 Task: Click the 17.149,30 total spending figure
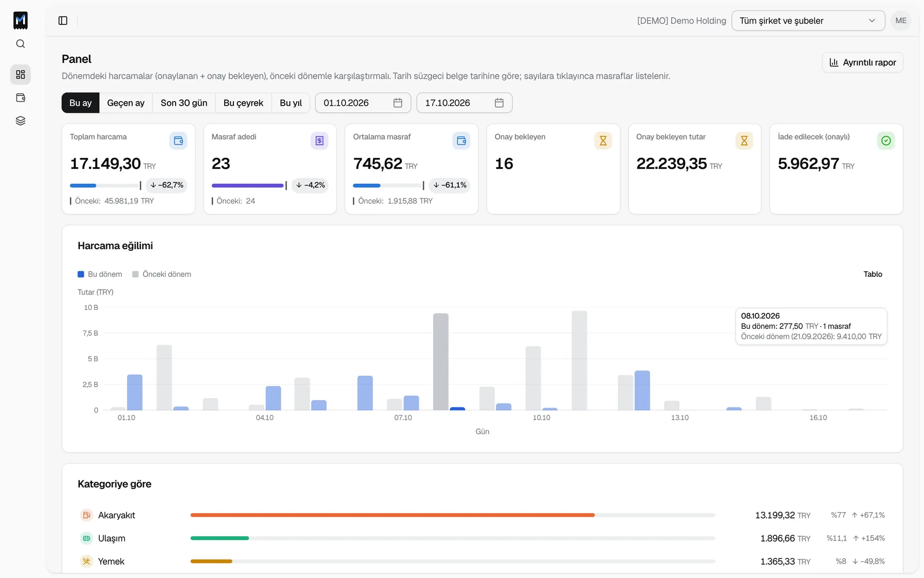[x=105, y=164]
